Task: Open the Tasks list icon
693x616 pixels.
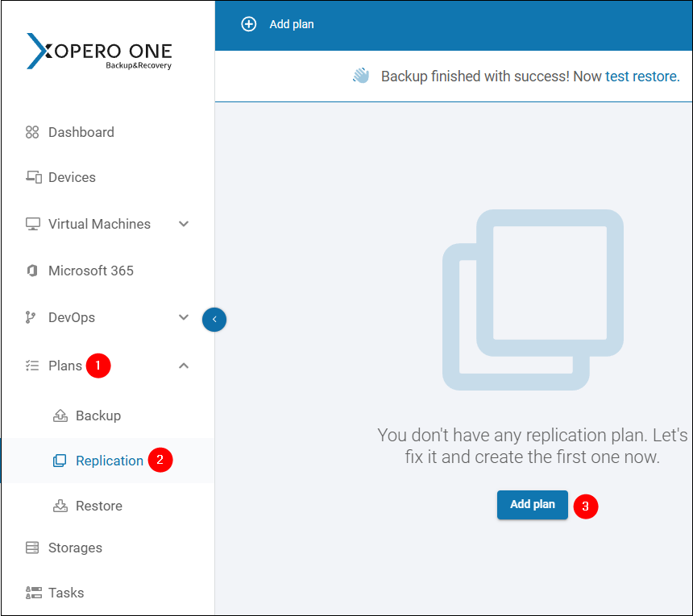Action: [31, 593]
